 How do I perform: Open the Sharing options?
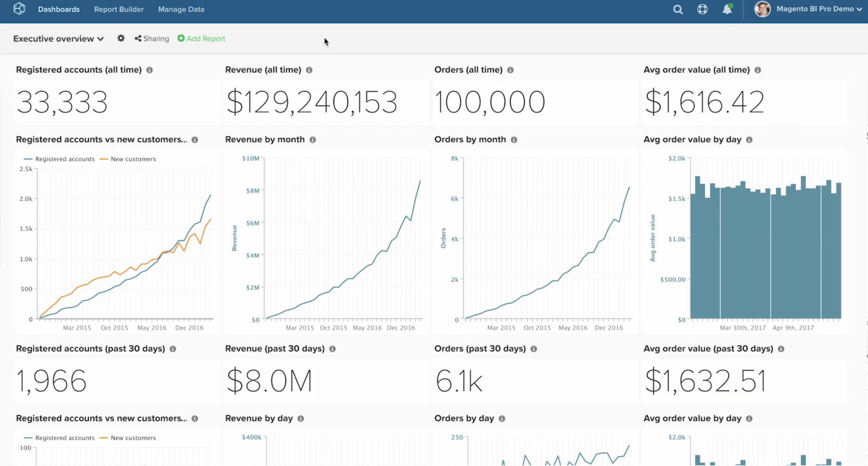(152, 39)
